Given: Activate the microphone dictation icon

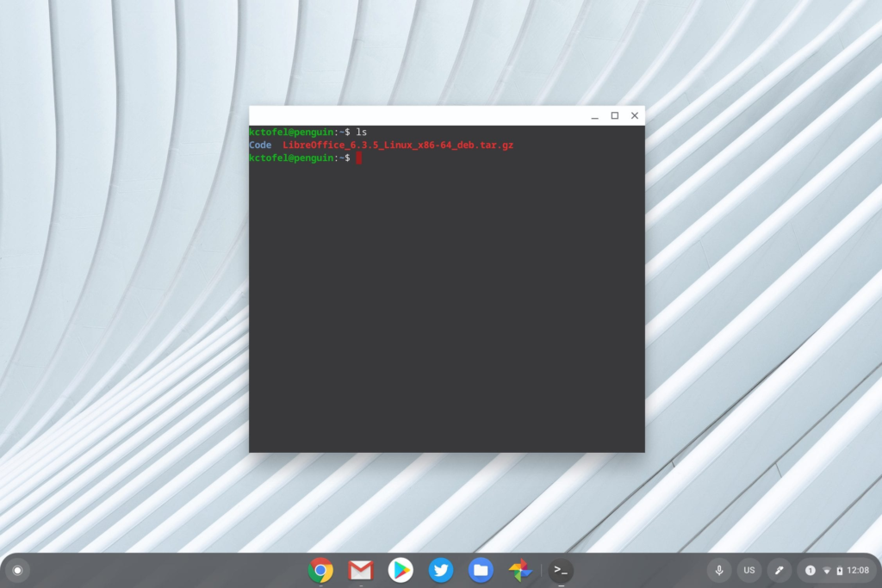Looking at the screenshot, I should [x=719, y=570].
